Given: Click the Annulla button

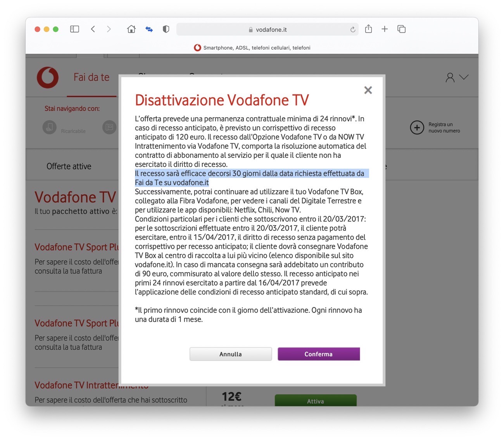Looking at the screenshot, I should coord(231,354).
